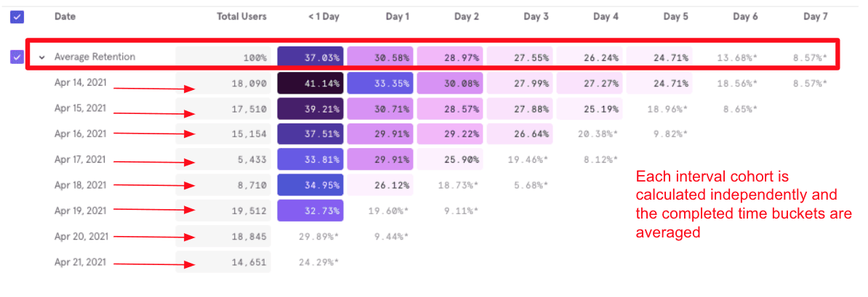Click the 33.35% Day 1 cell
The width and height of the screenshot is (868, 297).
(x=380, y=84)
